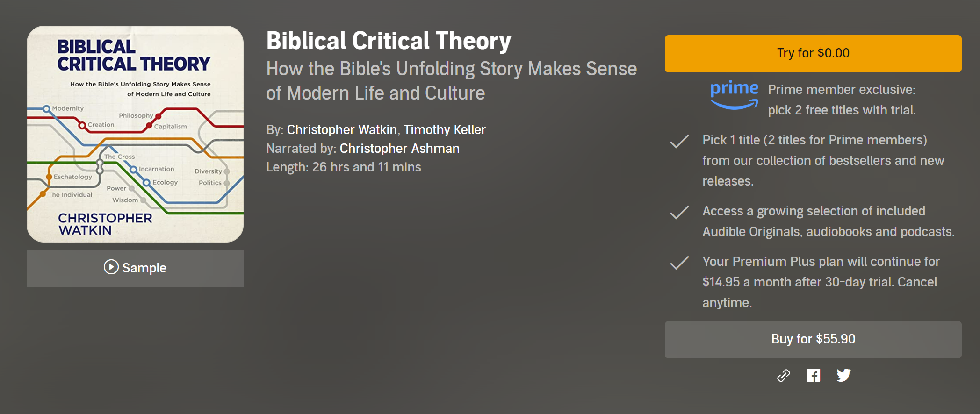Viewport: 980px width, 414px height.
Task: Click the Length 26 hrs and 11 mins text
Action: pos(344,167)
